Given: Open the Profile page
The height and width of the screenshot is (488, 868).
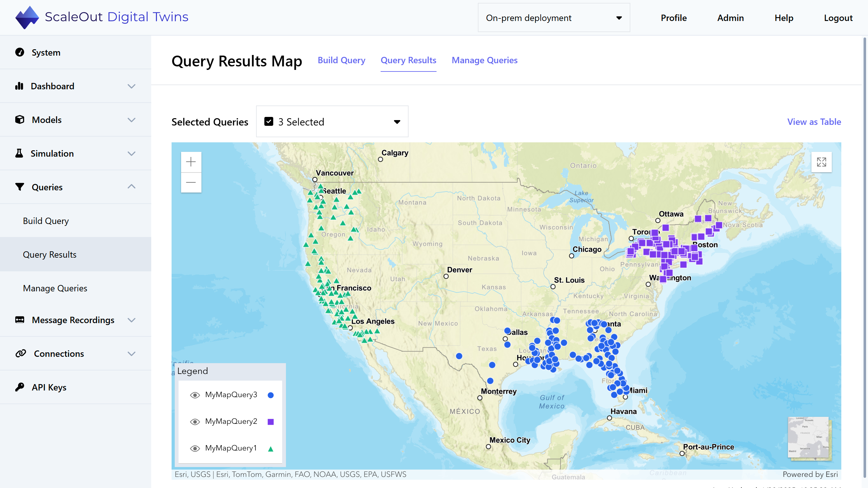Looking at the screenshot, I should pos(673,18).
